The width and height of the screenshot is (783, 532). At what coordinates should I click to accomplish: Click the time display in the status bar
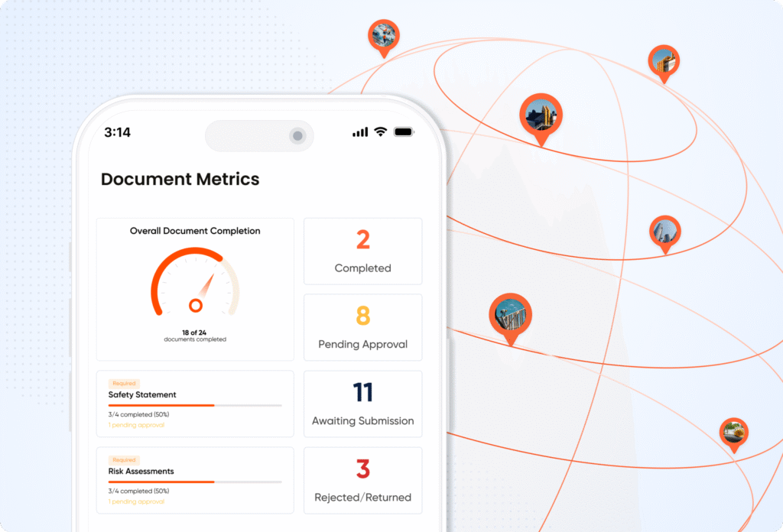click(x=119, y=131)
